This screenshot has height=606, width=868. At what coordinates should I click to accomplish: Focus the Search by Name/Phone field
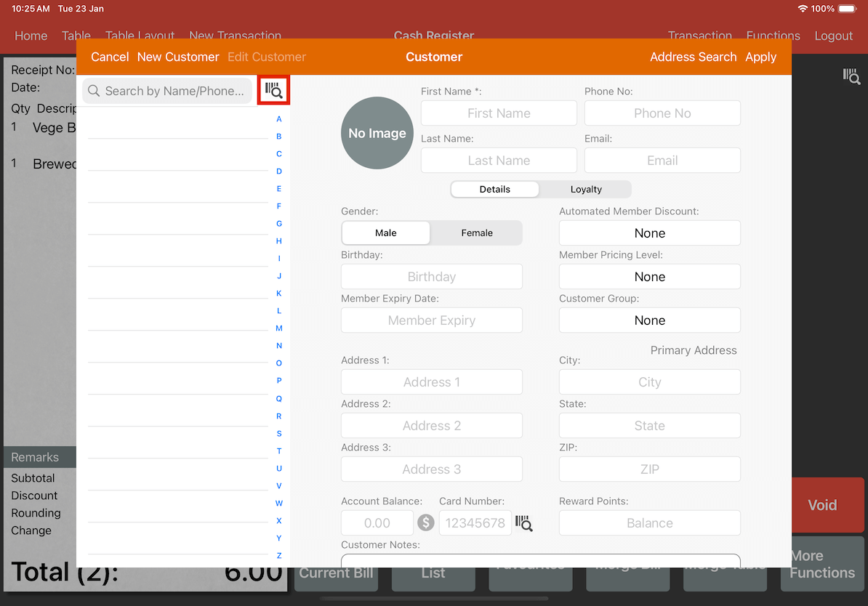(169, 91)
